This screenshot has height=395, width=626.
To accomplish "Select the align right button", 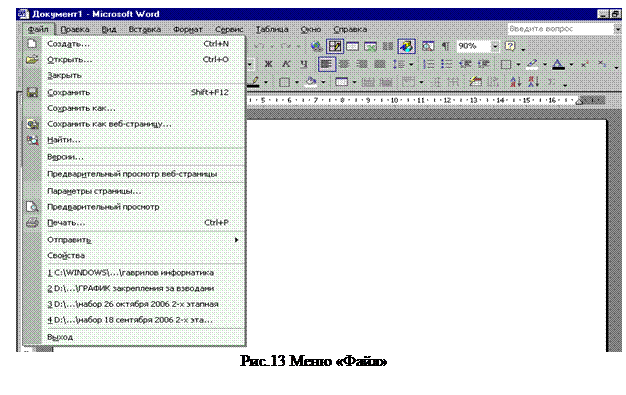I will pyautogui.click(x=362, y=64).
